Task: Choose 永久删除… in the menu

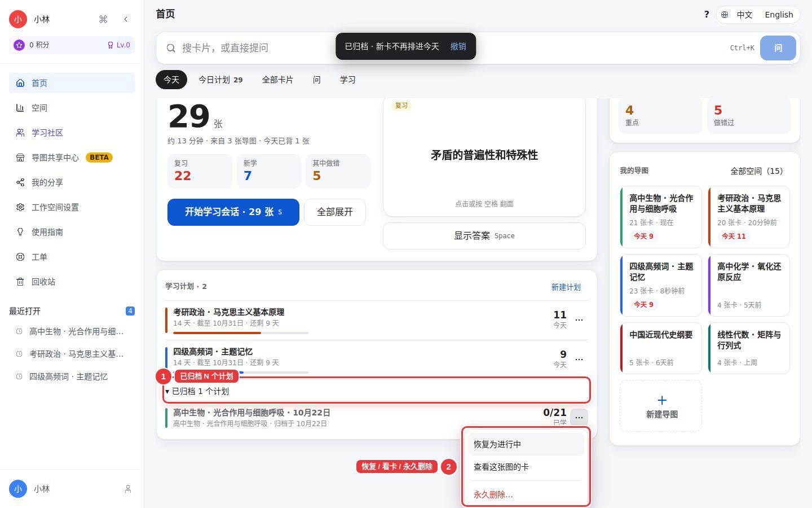Action: coord(526,494)
